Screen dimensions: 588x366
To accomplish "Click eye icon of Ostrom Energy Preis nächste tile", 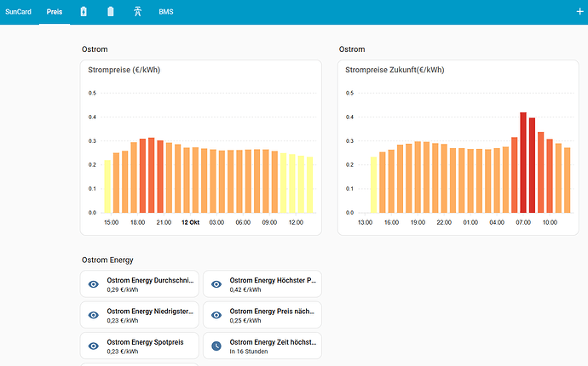I will coord(216,315).
